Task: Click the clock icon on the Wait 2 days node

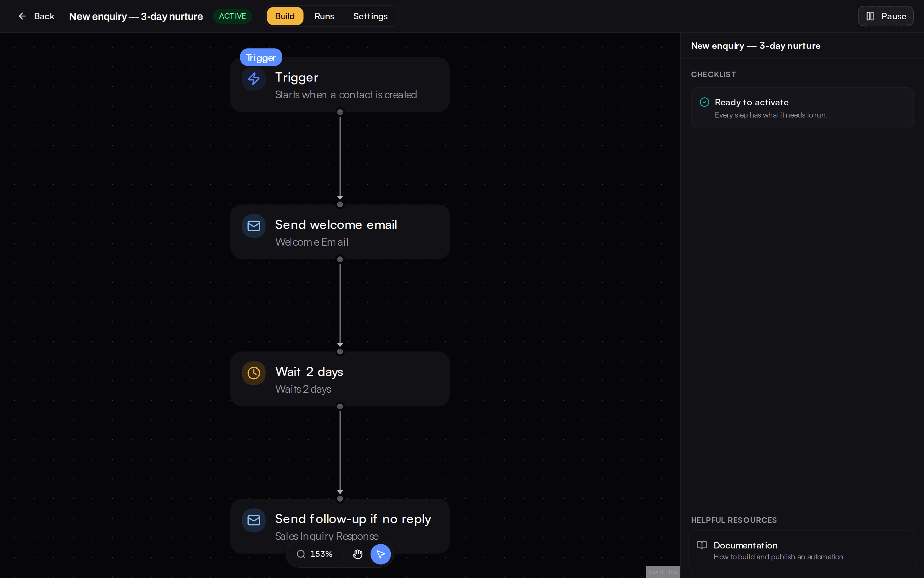Action: pos(253,373)
